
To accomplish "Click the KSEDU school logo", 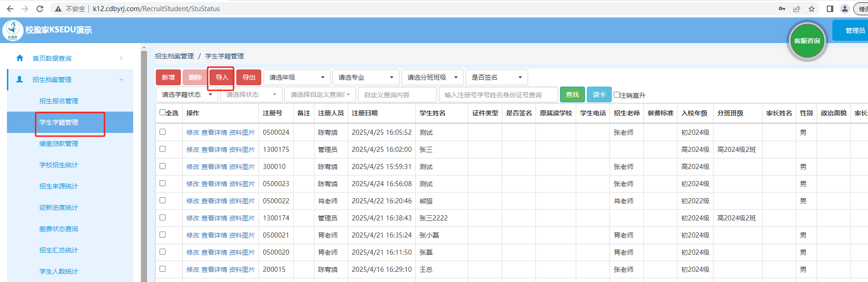I will (13, 31).
